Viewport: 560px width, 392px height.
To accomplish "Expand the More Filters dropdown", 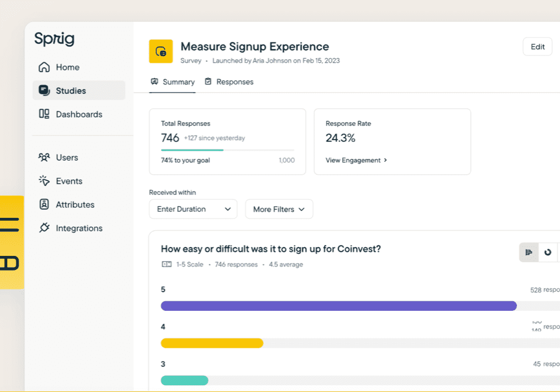I will tap(279, 209).
